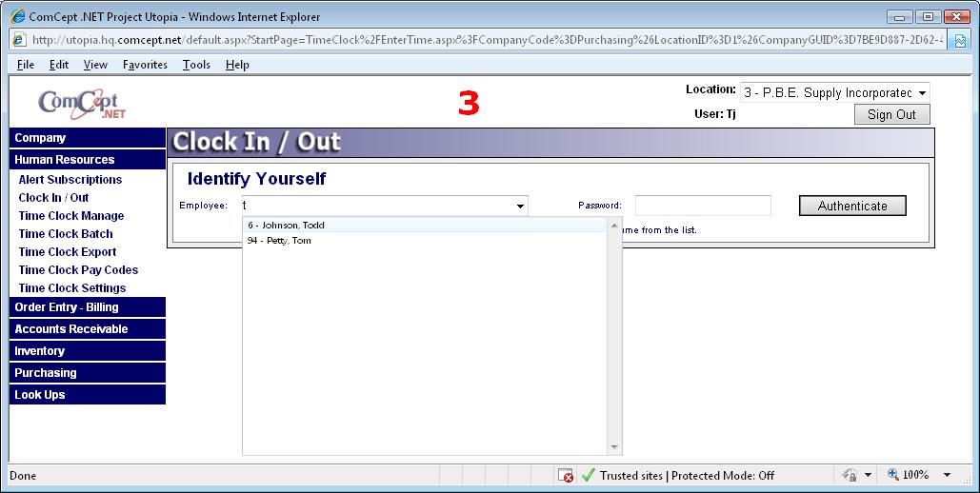Viewport: 980px width, 493px height.
Task: Open the Favorites menu
Action: point(145,65)
